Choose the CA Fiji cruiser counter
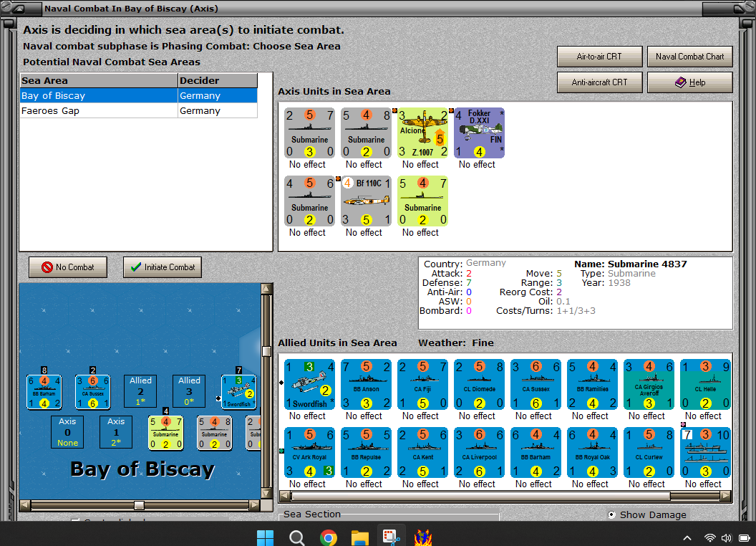756x546 pixels. [423, 384]
